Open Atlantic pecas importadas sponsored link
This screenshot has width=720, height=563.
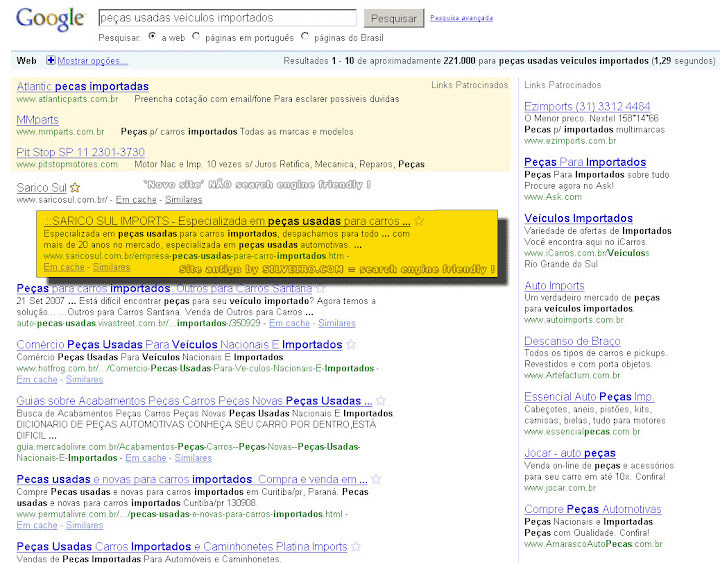[83, 86]
